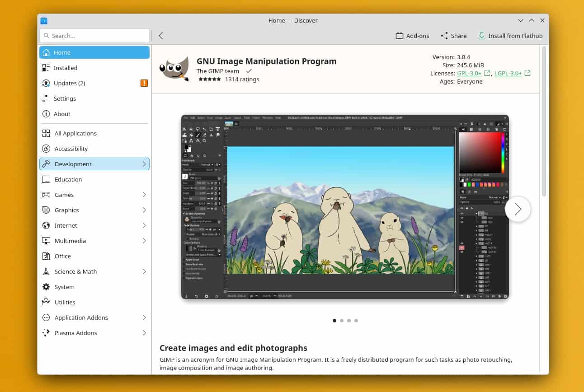Expand the Plasma Addons section

[144, 333]
